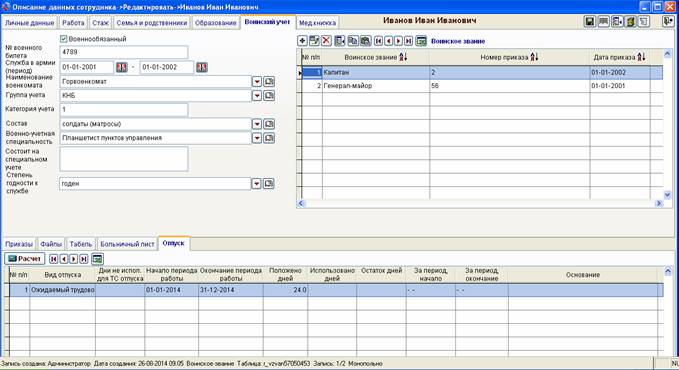Open the Образование tab
679x370 pixels.
216,23
